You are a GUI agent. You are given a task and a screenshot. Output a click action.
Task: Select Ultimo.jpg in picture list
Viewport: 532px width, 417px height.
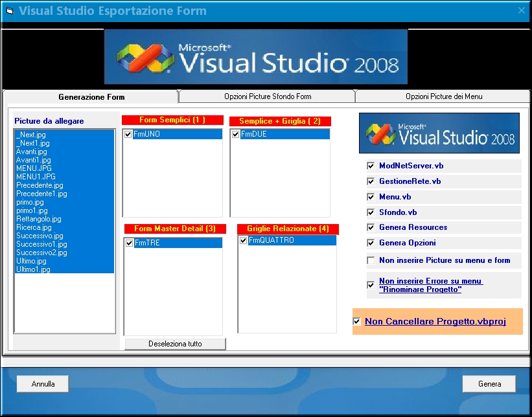(x=64, y=261)
